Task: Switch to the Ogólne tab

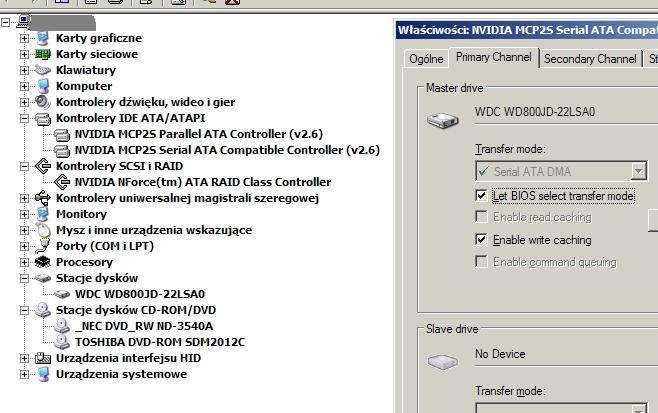Action: [x=426, y=59]
